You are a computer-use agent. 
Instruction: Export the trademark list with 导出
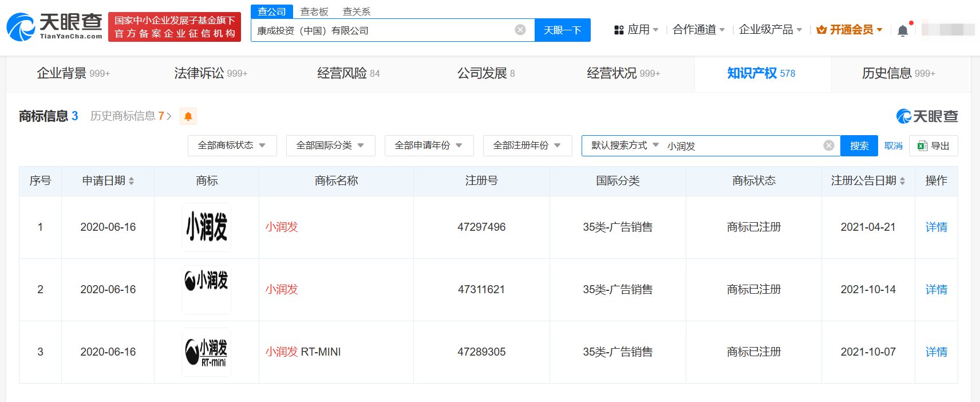tap(933, 145)
